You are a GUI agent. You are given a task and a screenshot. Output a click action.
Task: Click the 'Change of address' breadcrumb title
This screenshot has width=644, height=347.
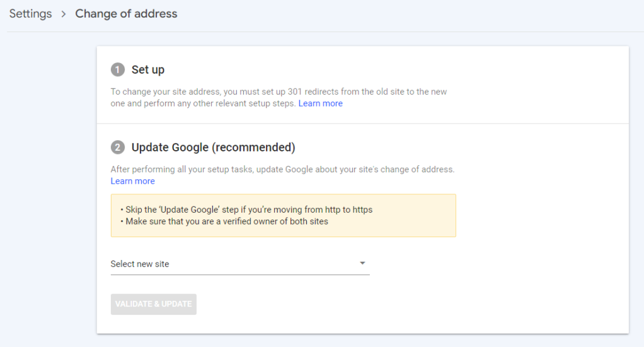(x=126, y=14)
